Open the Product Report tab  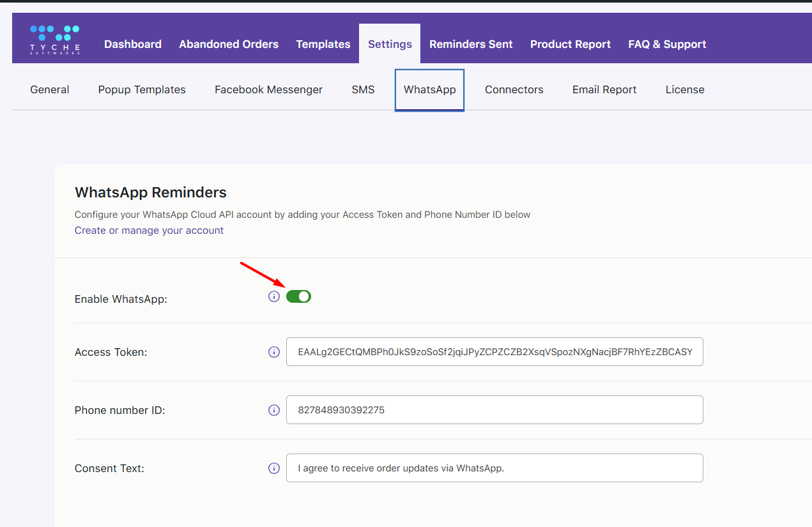(x=571, y=44)
